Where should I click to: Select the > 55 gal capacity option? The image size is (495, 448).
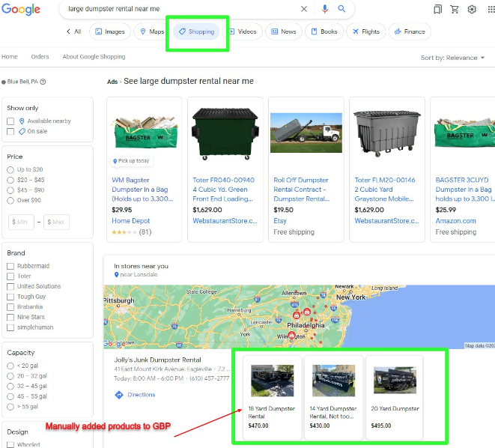point(10,407)
